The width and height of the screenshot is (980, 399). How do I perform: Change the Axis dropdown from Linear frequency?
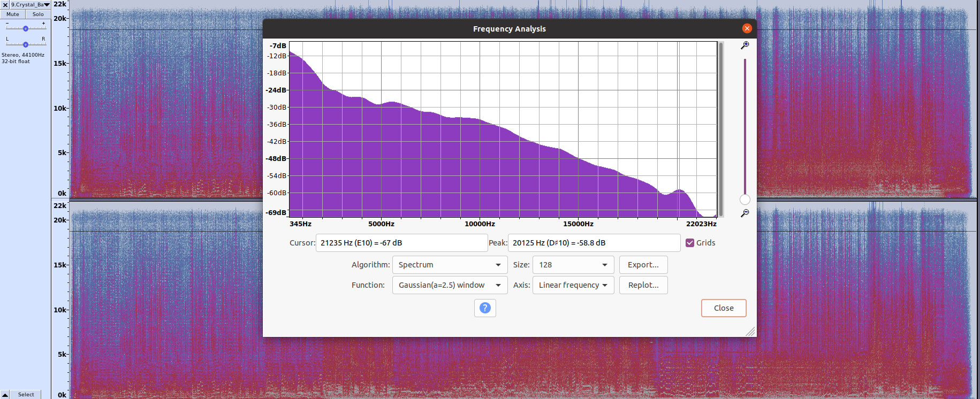coord(573,285)
